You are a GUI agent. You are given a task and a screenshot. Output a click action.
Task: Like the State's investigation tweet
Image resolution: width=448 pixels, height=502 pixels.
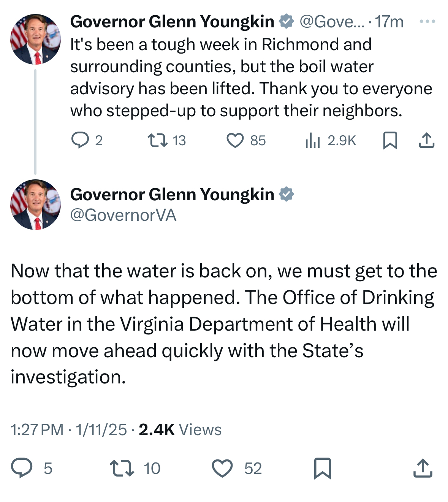coord(222,468)
